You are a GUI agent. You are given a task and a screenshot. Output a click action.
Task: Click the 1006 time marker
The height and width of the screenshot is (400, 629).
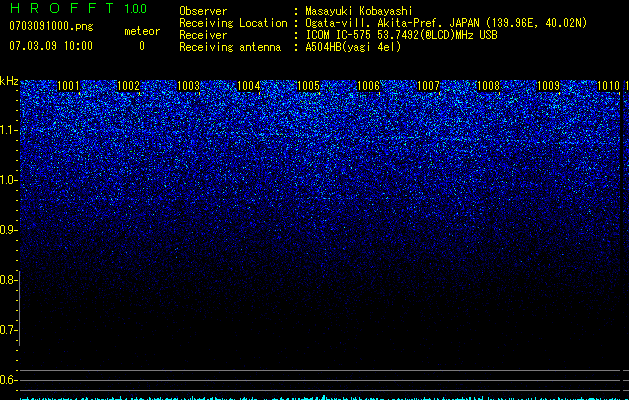368,86
